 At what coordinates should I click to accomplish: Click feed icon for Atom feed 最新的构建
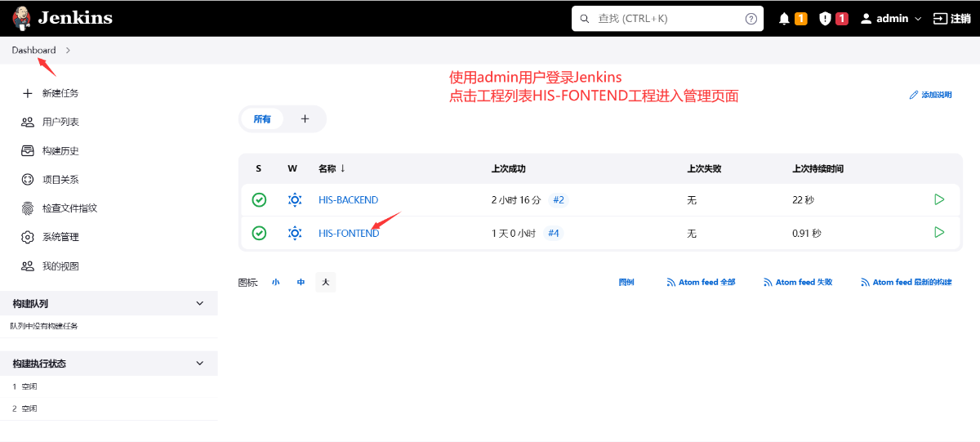coord(866,283)
